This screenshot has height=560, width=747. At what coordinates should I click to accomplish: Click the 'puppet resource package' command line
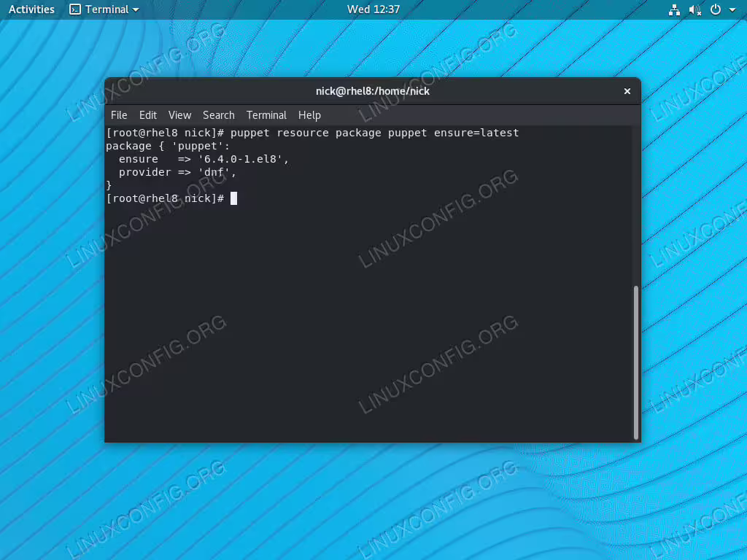312,133
